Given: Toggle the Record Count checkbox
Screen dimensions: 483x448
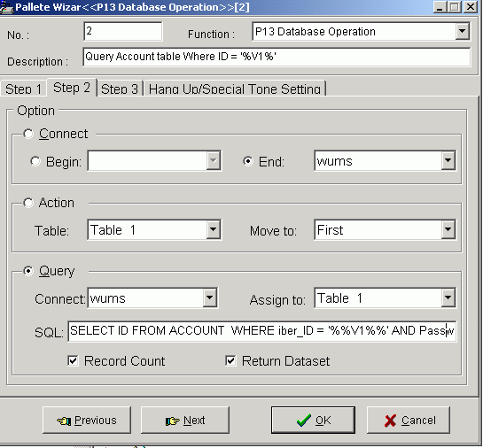Looking at the screenshot, I should [73, 360].
